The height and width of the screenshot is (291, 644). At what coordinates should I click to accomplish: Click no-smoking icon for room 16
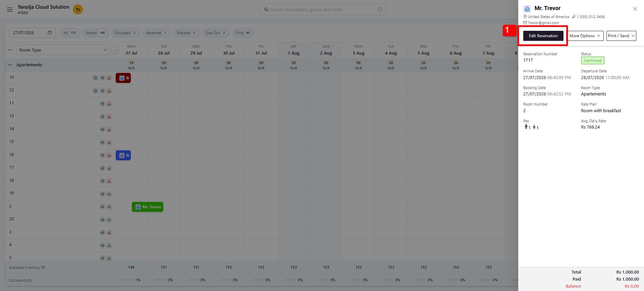click(x=102, y=155)
